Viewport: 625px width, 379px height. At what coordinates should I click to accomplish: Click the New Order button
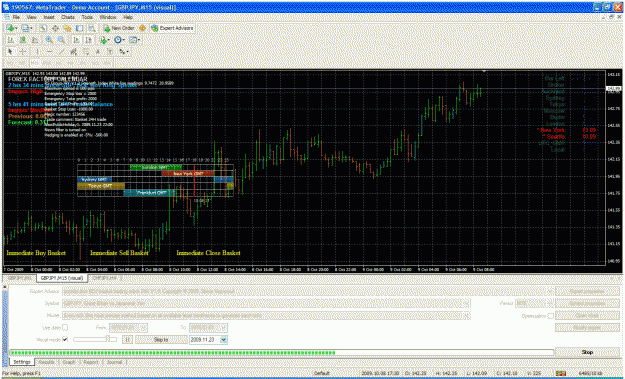click(119, 28)
